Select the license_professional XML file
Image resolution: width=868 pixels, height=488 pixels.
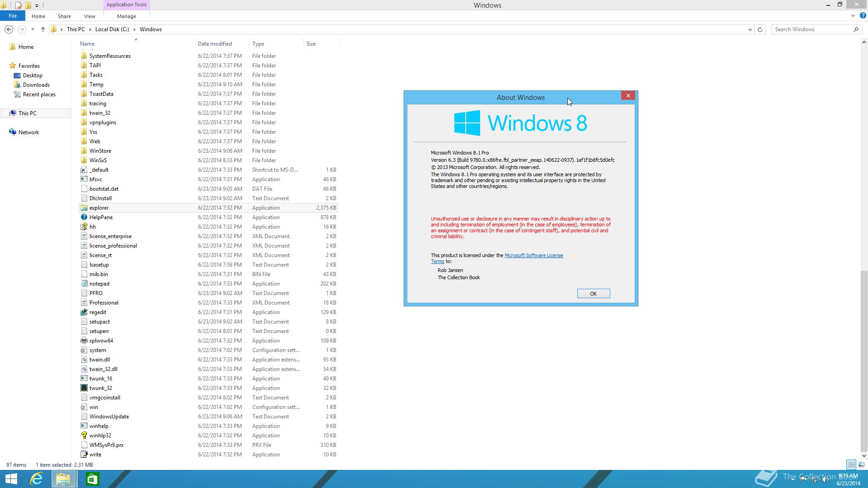click(x=208, y=246)
